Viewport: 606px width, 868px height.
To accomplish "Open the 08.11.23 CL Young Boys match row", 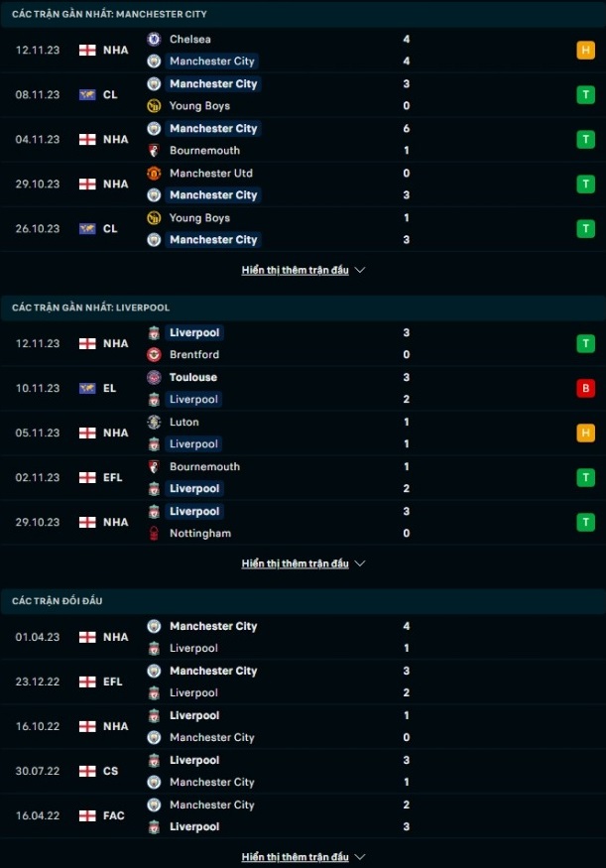I will click(x=303, y=94).
